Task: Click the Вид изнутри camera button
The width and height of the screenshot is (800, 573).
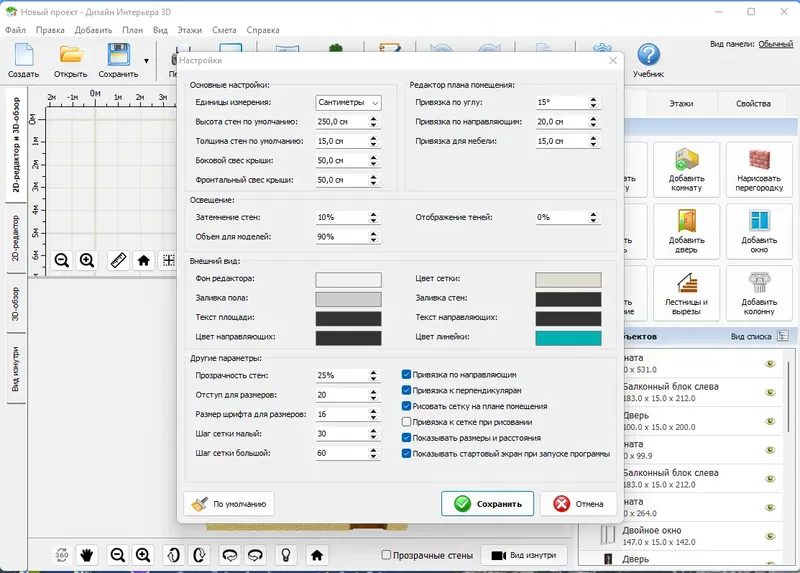Action: 523,555
